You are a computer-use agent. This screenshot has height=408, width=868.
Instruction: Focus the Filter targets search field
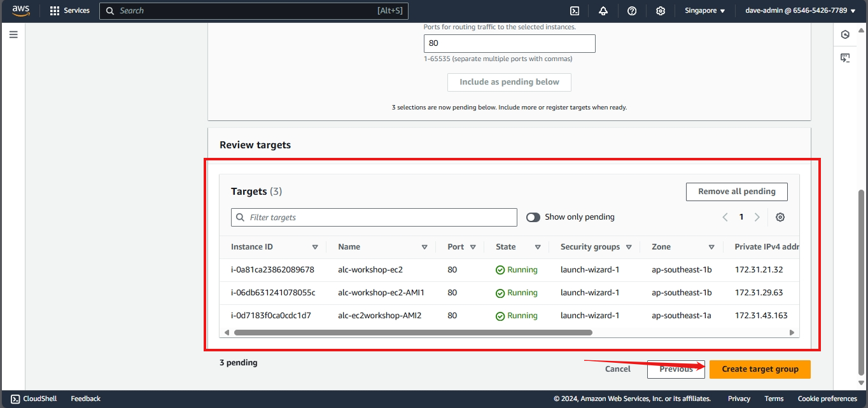coord(381,217)
